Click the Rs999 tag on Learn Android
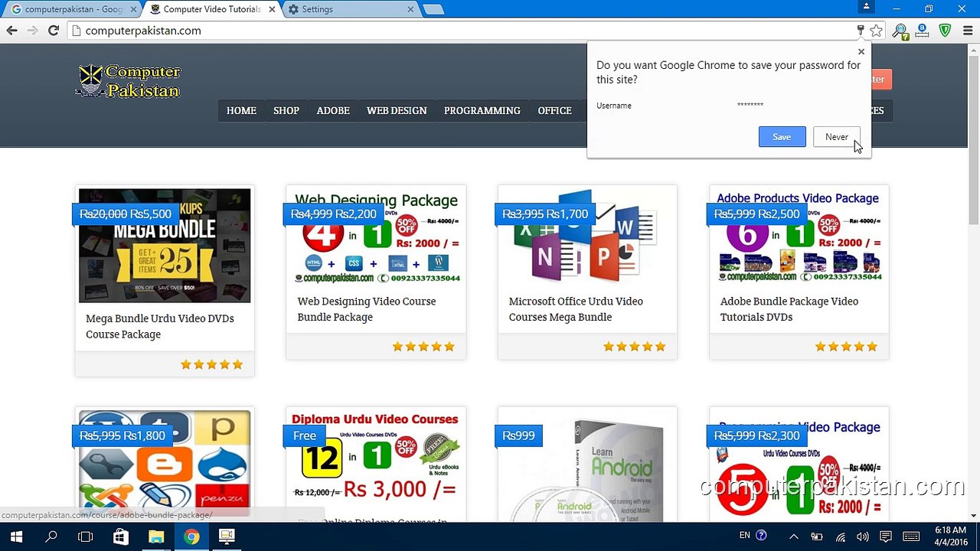The height and width of the screenshot is (551, 980). 518,435
